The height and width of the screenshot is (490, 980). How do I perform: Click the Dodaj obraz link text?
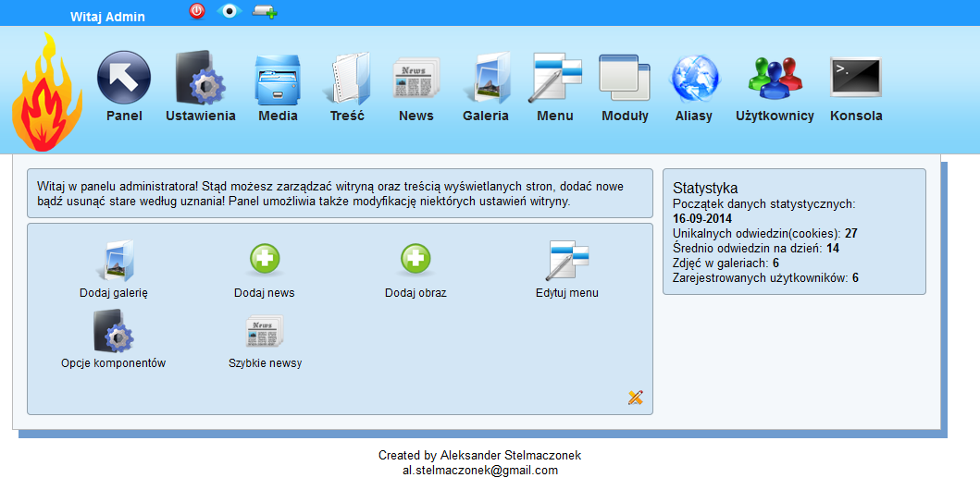(x=416, y=293)
